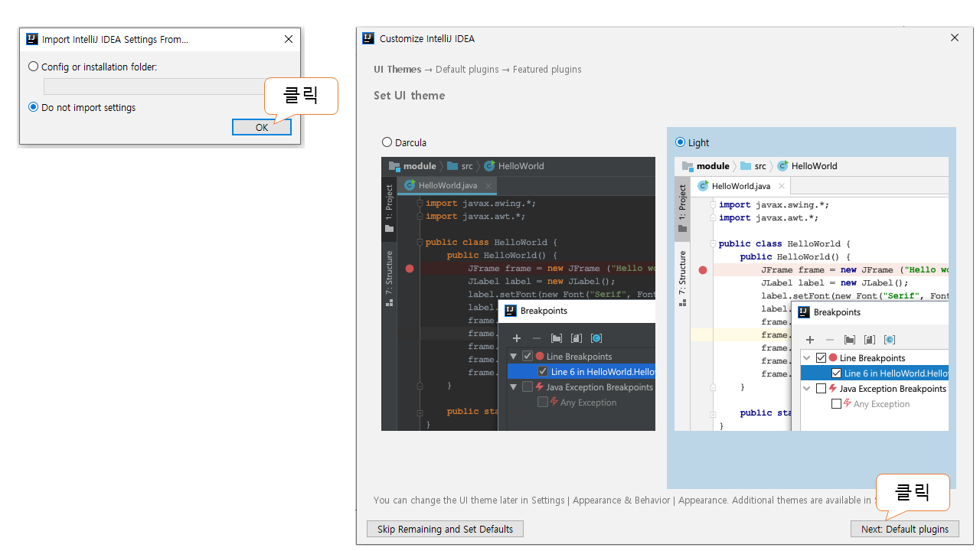
Task: Click IntelliJ logo in the Customize dialog title bar
Action: [x=368, y=38]
